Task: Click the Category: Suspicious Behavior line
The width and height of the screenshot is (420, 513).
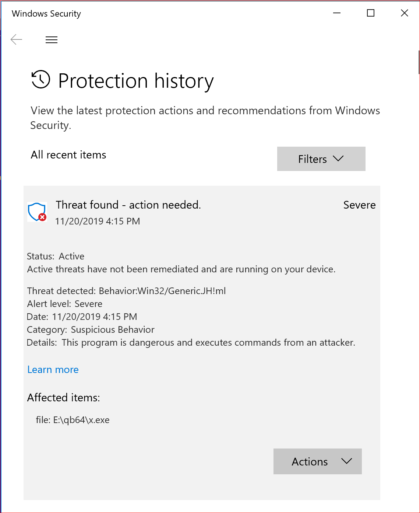Action: pos(91,329)
